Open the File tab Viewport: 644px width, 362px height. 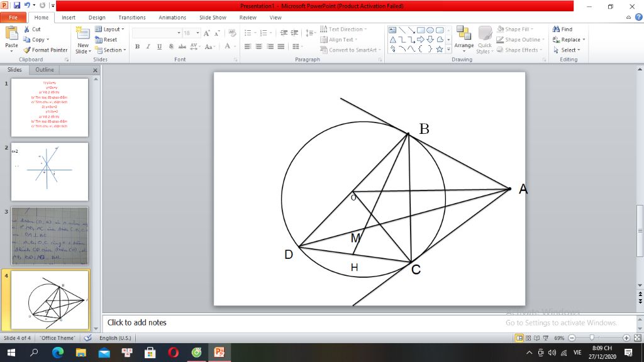(13, 17)
